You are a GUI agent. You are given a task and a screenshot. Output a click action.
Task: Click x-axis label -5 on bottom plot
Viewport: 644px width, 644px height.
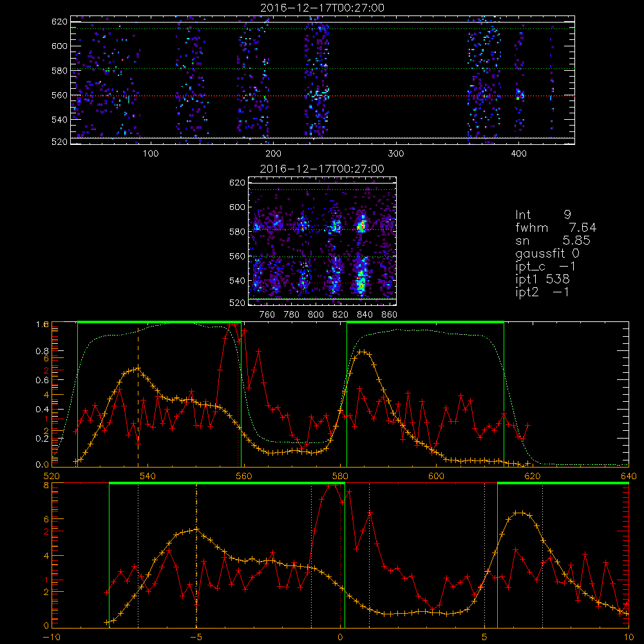click(196, 637)
